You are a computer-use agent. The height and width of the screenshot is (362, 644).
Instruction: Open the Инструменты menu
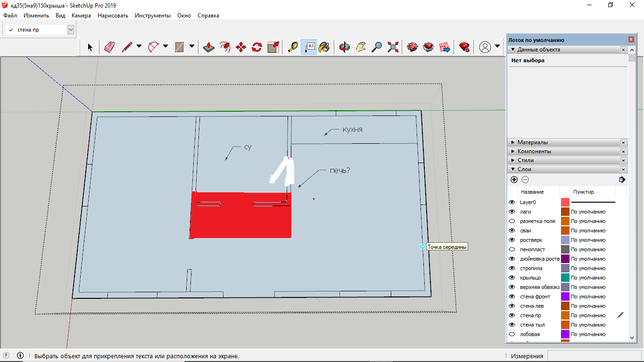(x=152, y=16)
